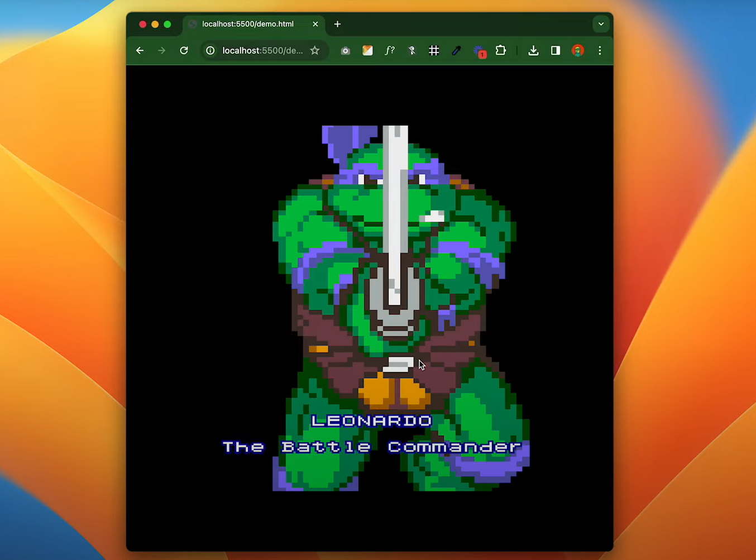Click The Battle Commander subtitle

372,447
